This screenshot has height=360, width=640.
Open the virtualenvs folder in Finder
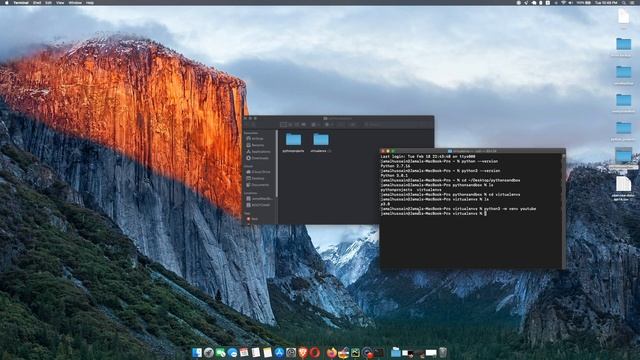(x=320, y=142)
